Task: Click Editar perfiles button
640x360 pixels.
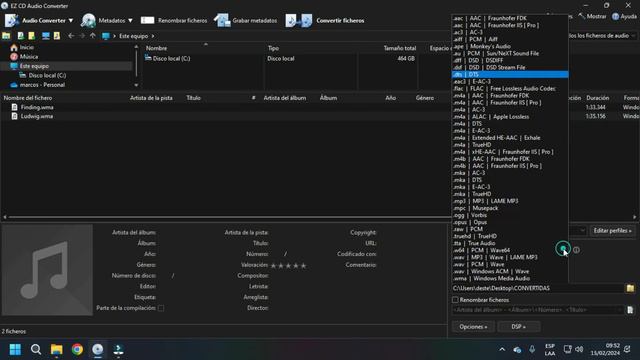Action: click(612, 231)
